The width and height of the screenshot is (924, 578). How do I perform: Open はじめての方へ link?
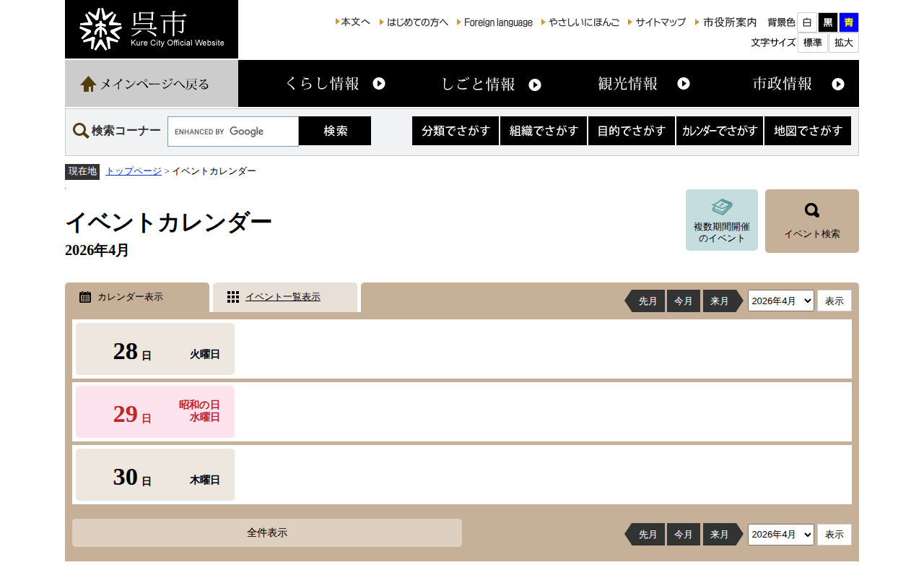[414, 22]
